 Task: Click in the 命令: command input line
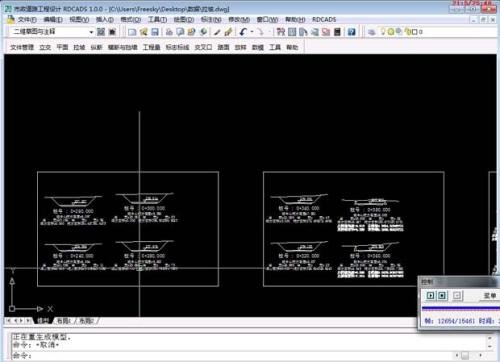(233, 355)
